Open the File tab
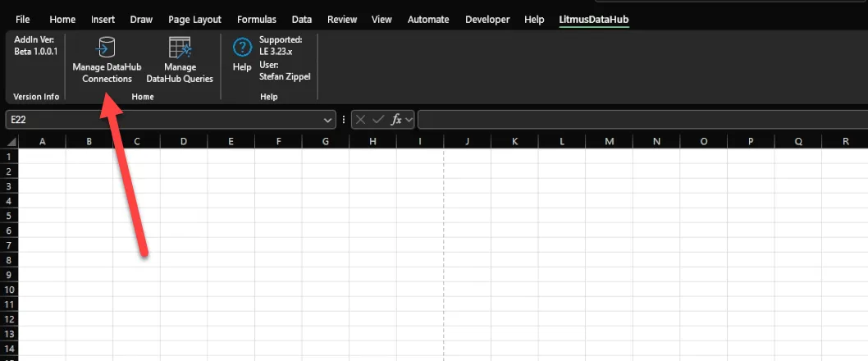This screenshot has width=868, height=361. (23, 20)
